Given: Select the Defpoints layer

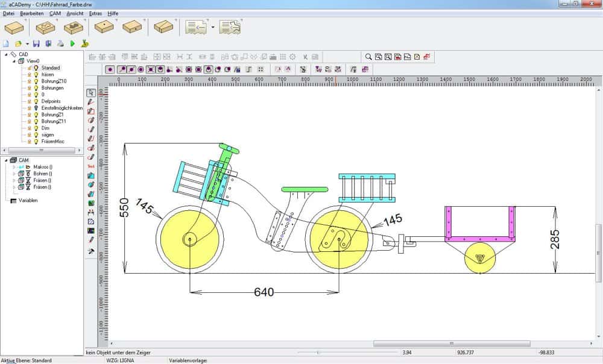Looking at the screenshot, I should [x=51, y=101].
